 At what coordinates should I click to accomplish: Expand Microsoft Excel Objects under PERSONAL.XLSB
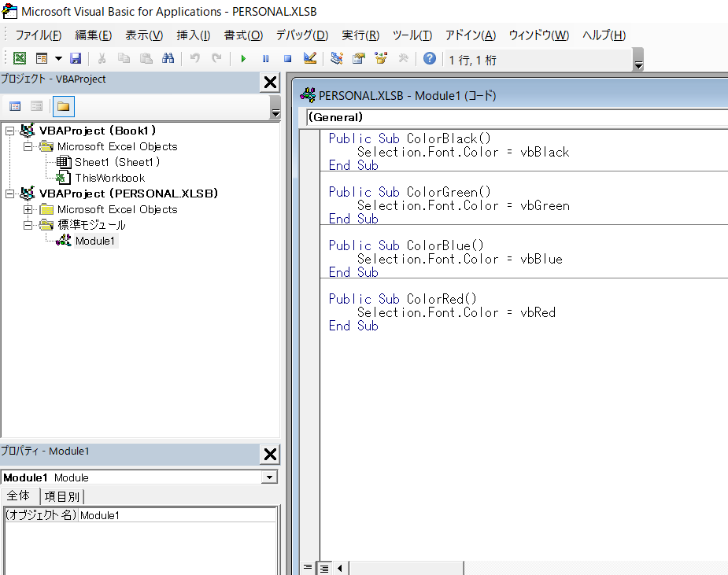[x=28, y=209]
